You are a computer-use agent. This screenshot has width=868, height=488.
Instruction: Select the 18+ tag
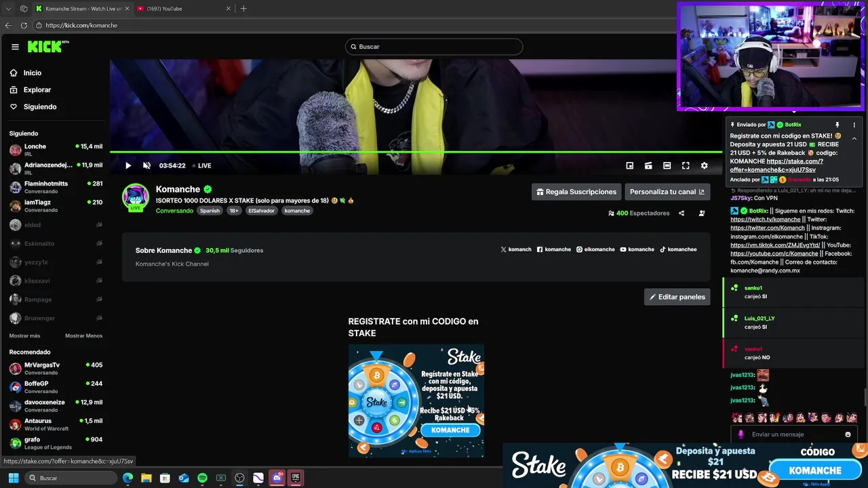pyautogui.click(x=234, y=211)
